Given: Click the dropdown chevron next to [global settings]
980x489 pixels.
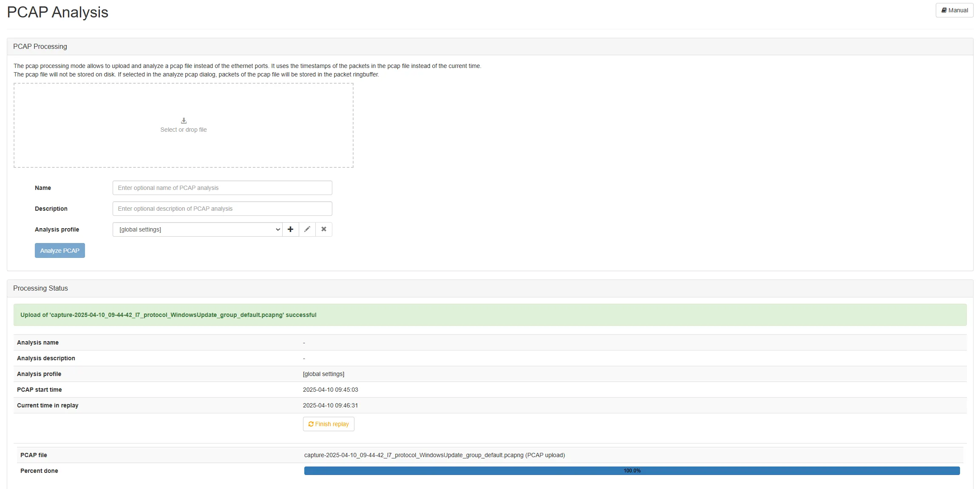Looking at the screenshot, I should click(x=278, y=229).
